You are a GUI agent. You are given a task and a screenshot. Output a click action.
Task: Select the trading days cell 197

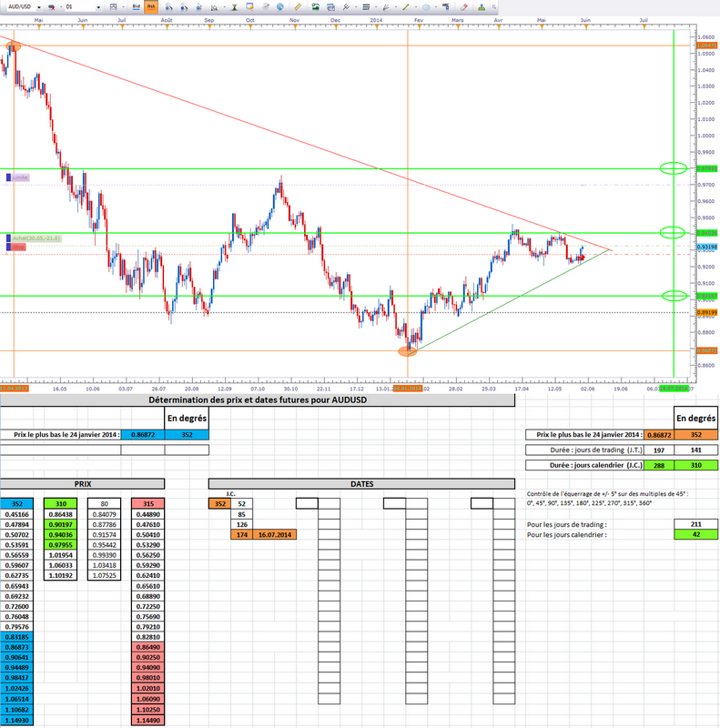(659, 450)
